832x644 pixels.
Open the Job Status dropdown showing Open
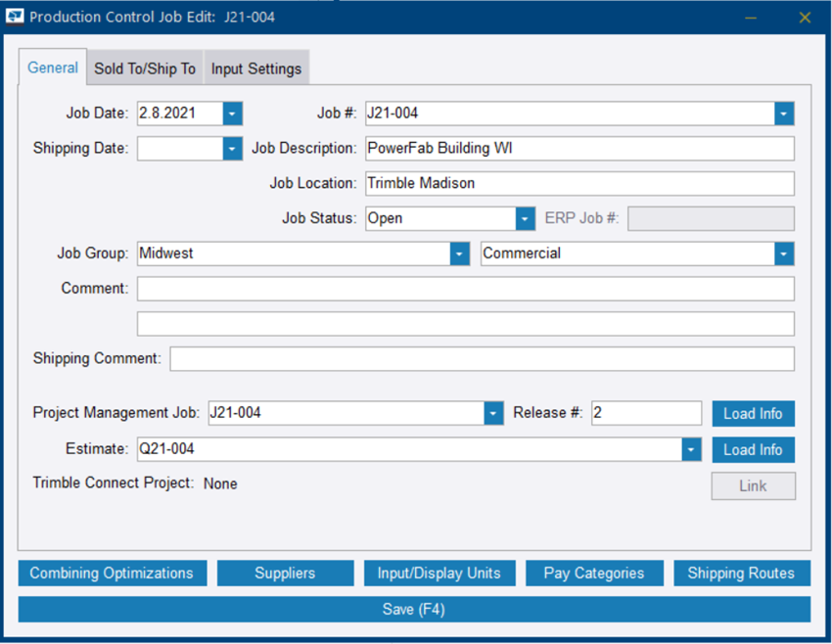[x=525, y=218]
